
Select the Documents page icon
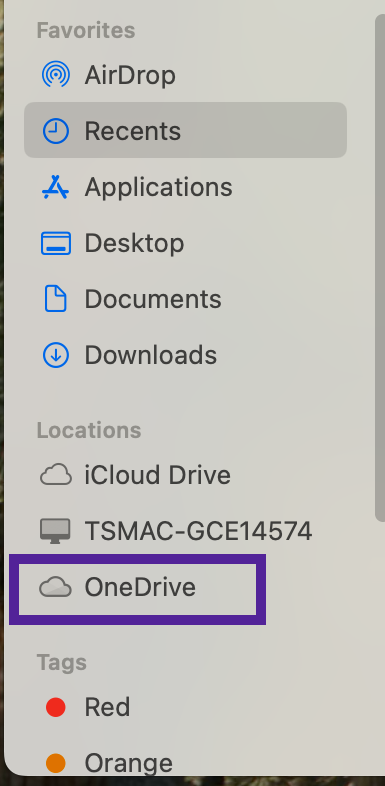56,299
